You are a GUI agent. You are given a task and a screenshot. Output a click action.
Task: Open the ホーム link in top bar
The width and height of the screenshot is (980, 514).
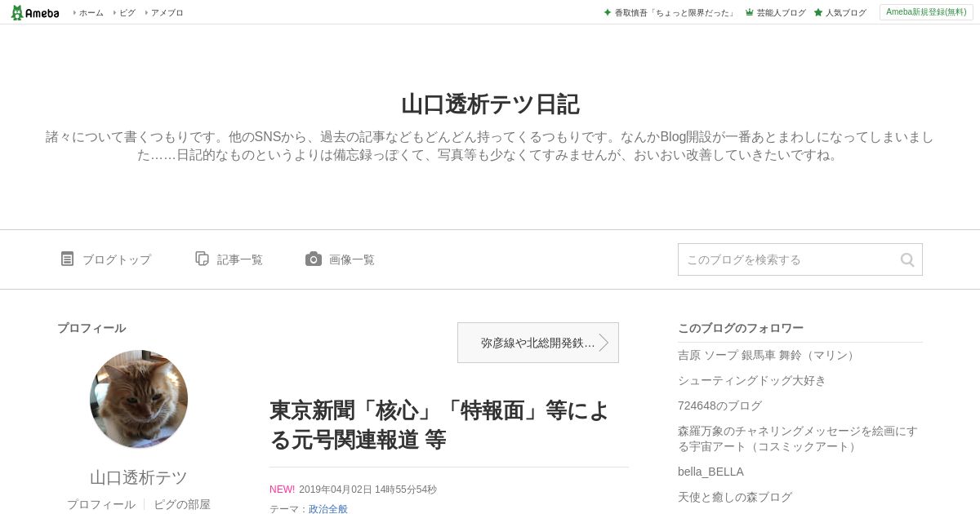[91, 13]
